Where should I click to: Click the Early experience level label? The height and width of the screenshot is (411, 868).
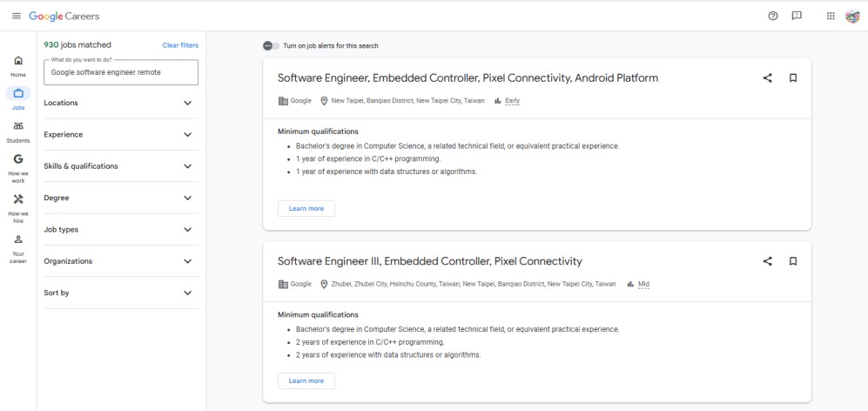(512, 101)
